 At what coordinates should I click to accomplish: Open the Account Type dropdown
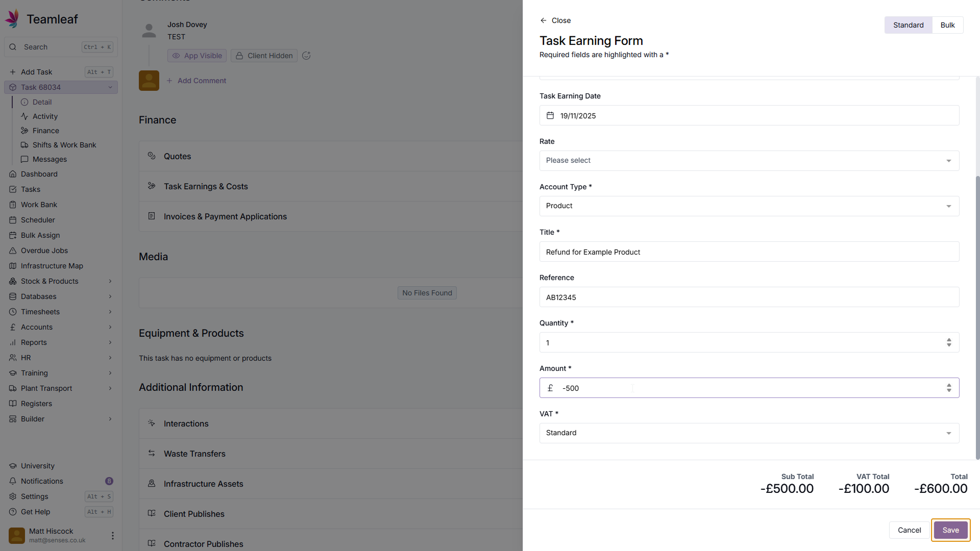pos(749,206)
